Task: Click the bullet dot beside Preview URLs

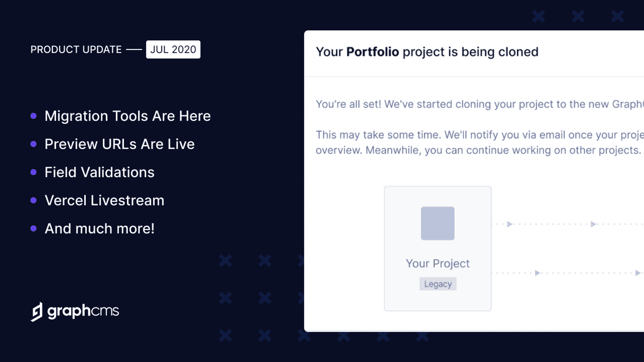Action: coord(33,144)
